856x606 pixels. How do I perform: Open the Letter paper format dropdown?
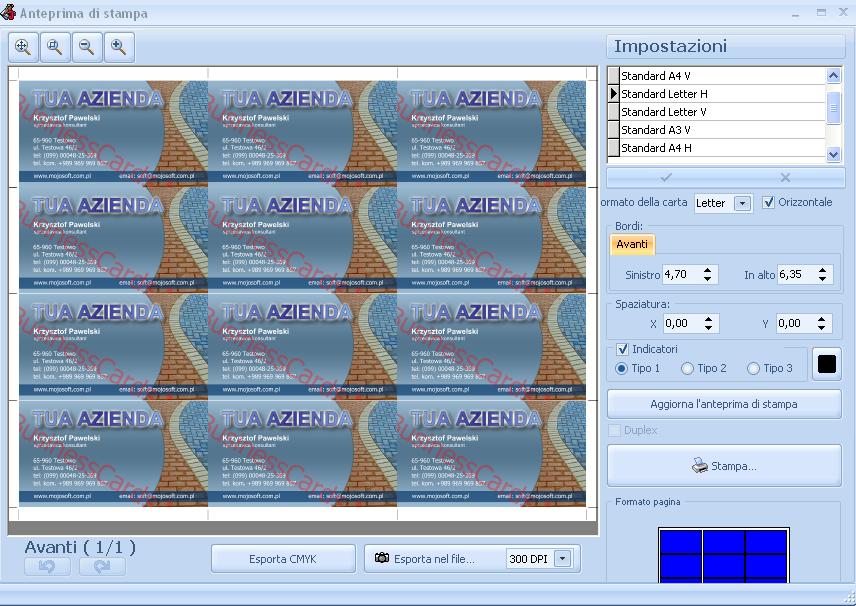(x=742, y=204)
